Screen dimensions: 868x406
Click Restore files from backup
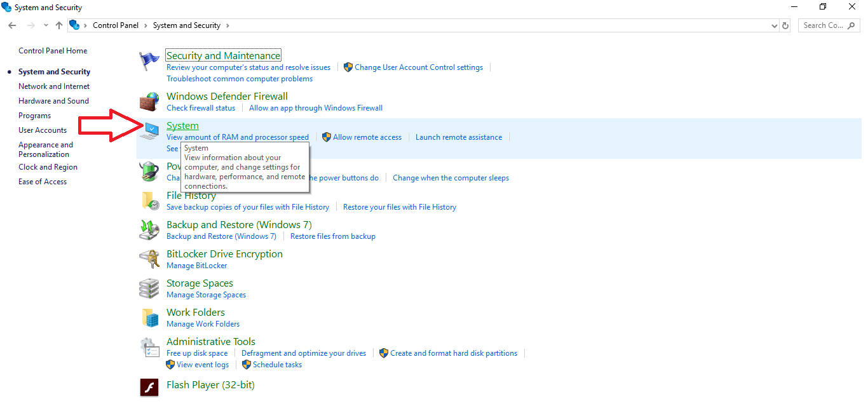(x=333, y=236)
